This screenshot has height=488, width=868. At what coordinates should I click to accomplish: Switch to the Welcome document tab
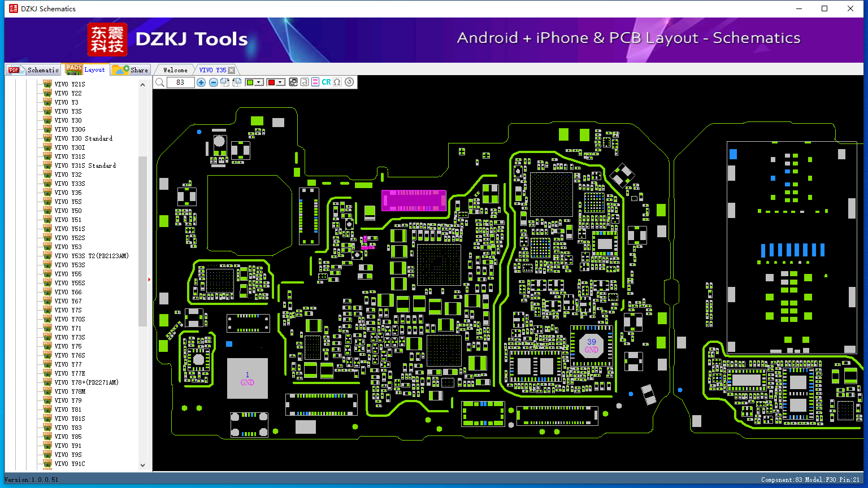tap(175, 70)
